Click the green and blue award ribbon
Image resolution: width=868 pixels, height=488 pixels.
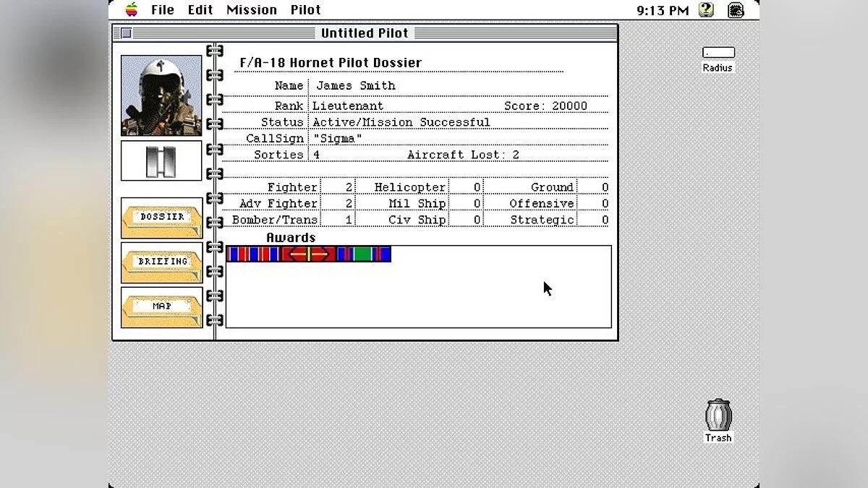click(364, 254)
